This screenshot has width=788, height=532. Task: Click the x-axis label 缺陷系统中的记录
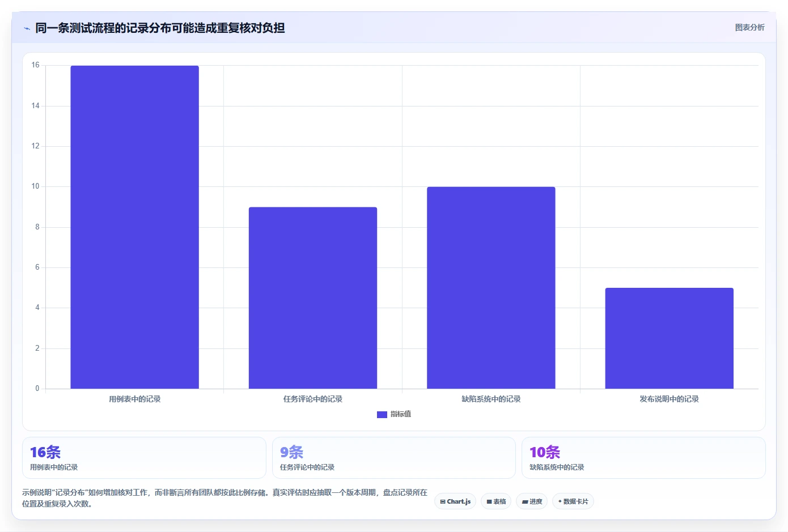tap(491, 399)
